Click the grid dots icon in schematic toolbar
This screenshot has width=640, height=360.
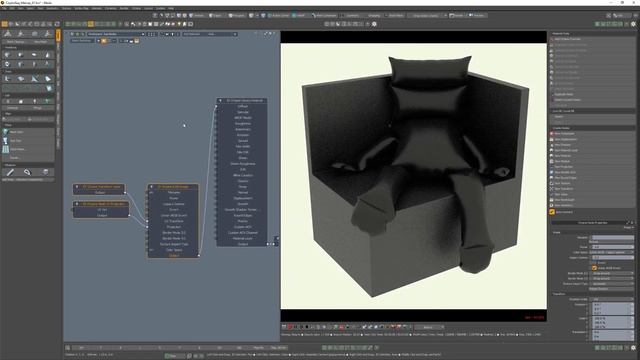(151, 34)
